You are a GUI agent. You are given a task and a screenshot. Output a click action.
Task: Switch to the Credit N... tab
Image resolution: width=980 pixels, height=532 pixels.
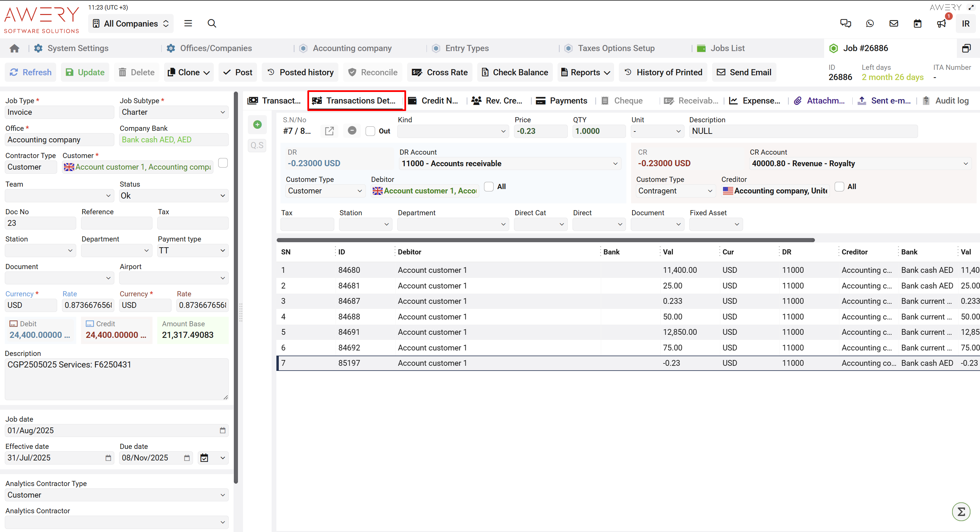pyautogui.click(x=433, y=100)
